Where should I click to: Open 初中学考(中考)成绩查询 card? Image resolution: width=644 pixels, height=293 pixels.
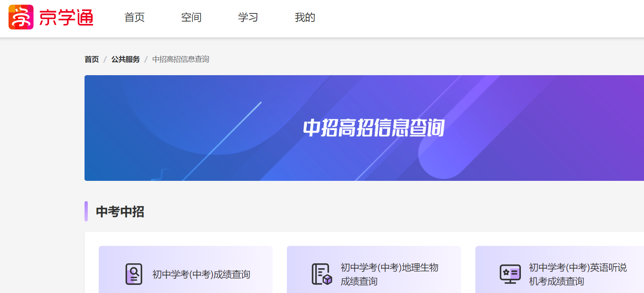[186, 269]
